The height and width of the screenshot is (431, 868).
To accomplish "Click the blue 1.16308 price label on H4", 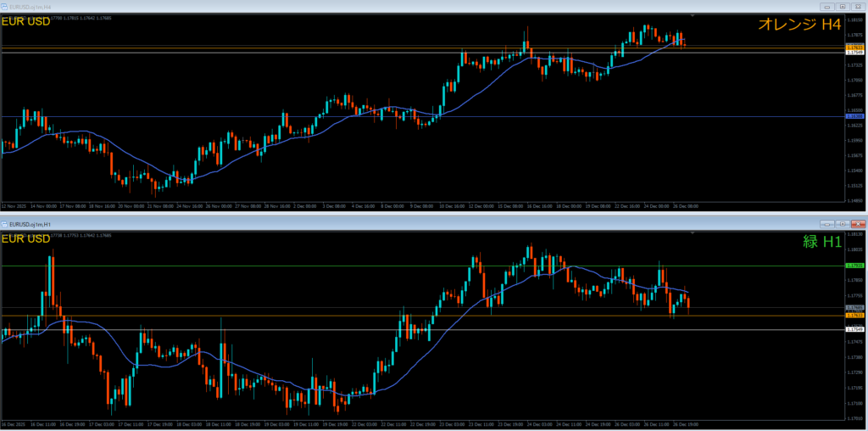I will pos(854,116).
